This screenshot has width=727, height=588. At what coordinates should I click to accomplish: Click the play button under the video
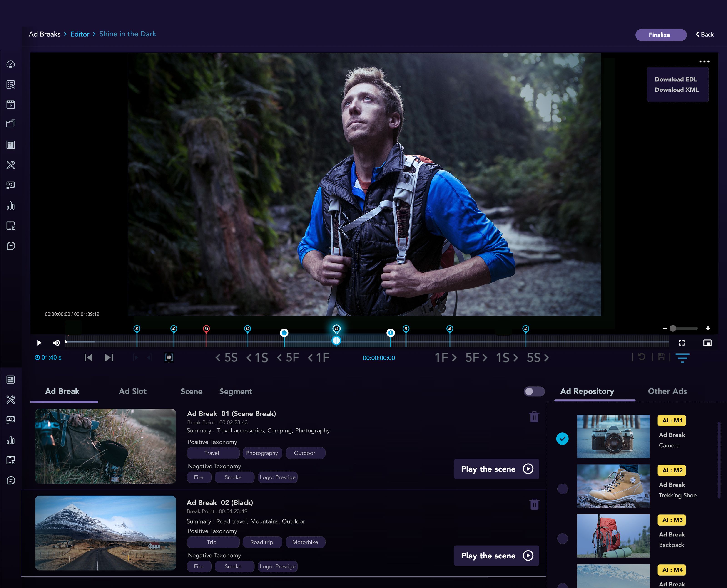pyautogui.click(x=39, y=343)
